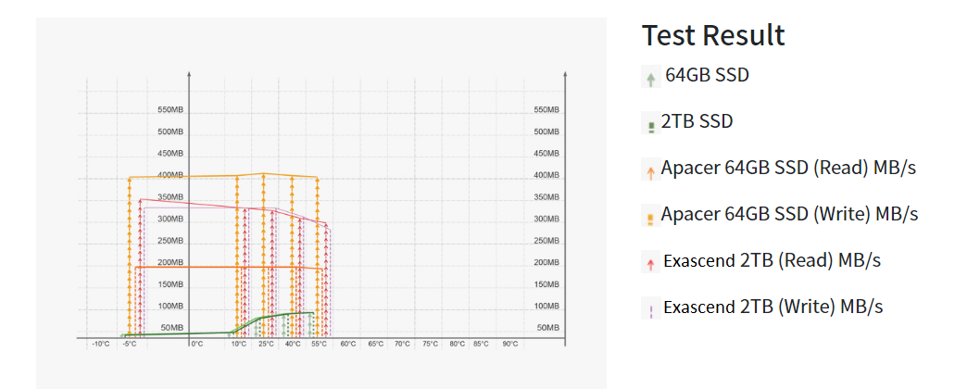Screen dimensions: 980x389
Task: Click the 90°C label on the temperature axis
Action: 509,345
